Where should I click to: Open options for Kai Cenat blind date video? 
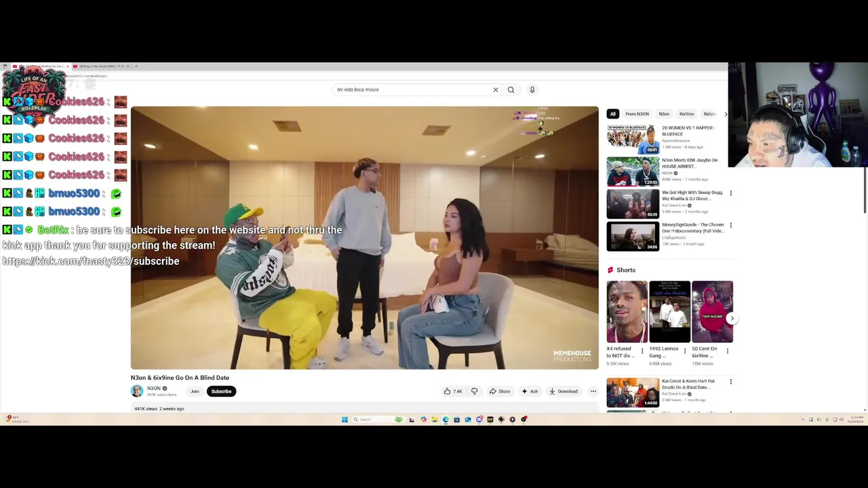[x=730, y=382]
